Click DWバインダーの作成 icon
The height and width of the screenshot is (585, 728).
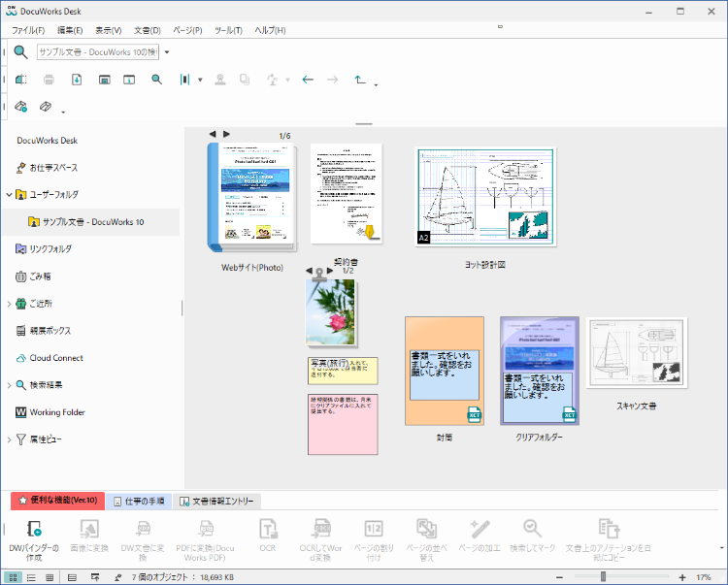pos(34,529)
